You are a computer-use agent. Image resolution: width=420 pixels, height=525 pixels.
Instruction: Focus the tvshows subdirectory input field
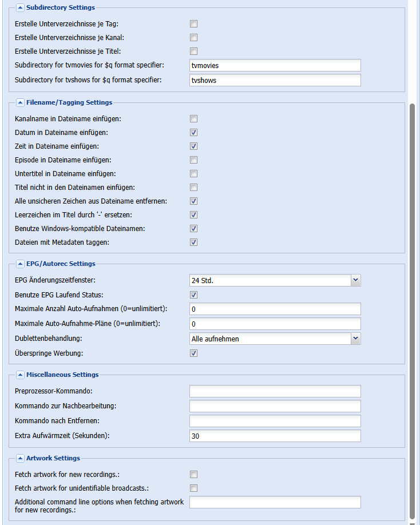(275, 81)
